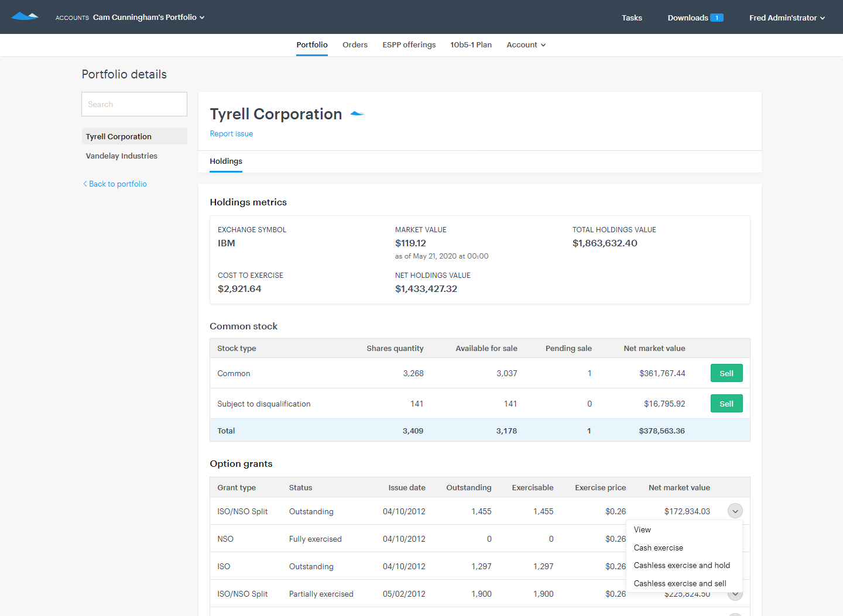Click the Exercise price column header

(x=600, y=487)
